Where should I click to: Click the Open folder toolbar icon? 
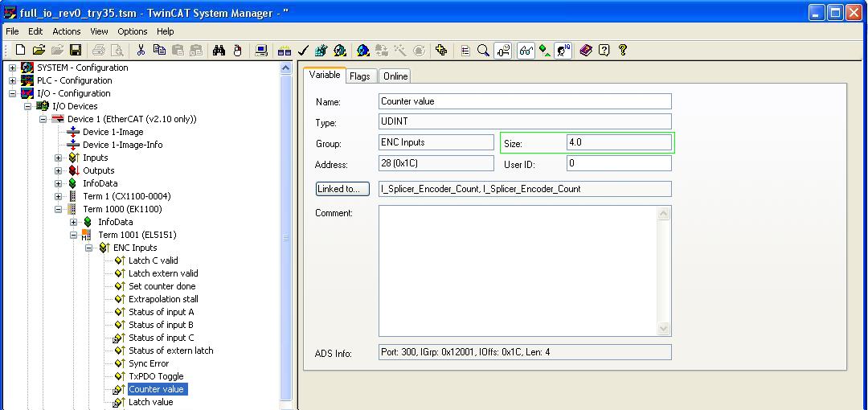click(39, 51)
